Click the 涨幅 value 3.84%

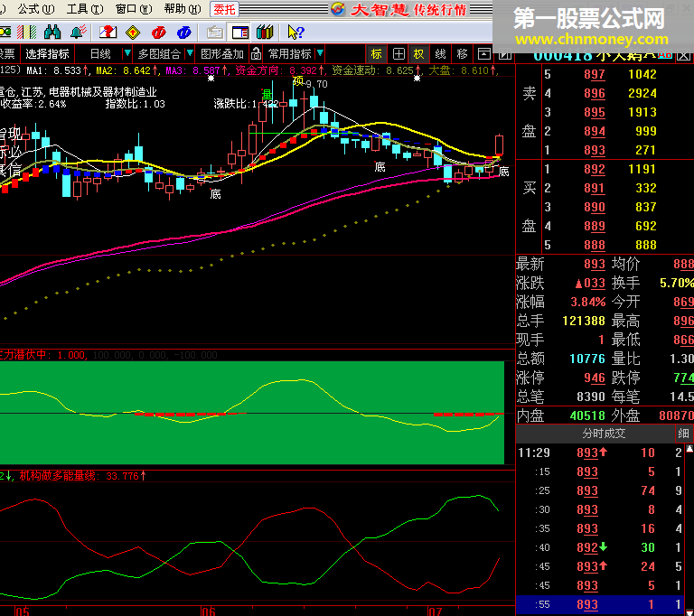(x=587, y=303)
